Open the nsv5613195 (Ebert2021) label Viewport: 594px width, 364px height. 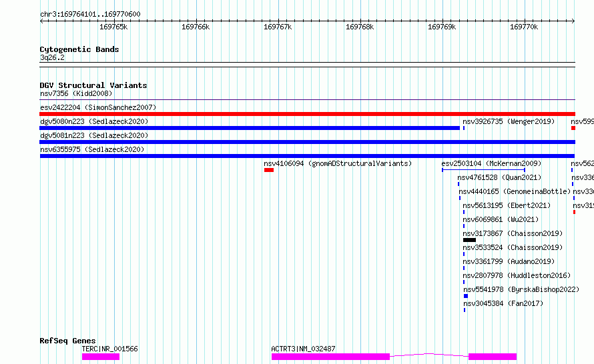[x=507, y=205]
